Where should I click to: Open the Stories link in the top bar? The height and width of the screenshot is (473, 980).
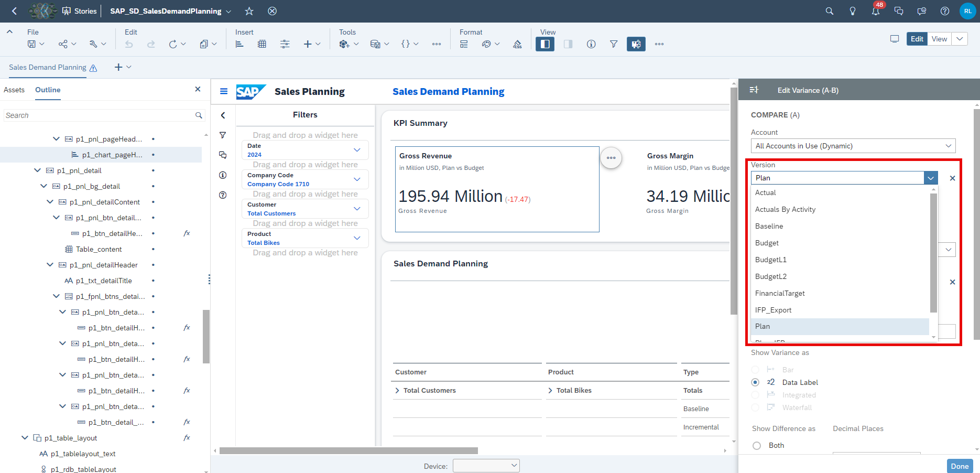tap(80, 11)
